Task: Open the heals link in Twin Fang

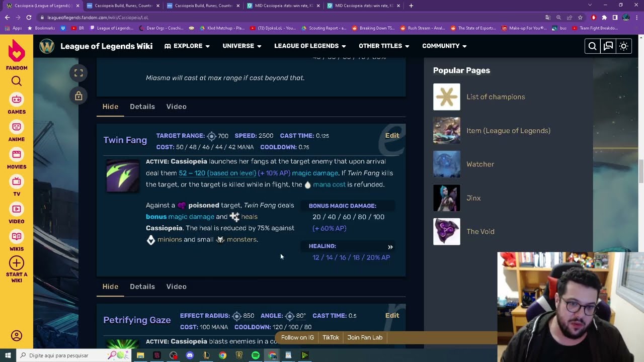Action: tap(249, 217)
